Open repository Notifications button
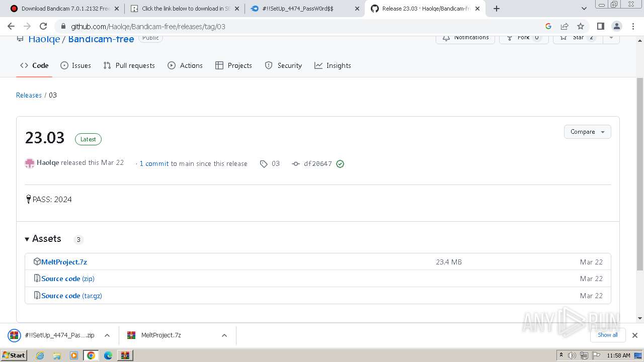644x362 pixels. tap(465, 38)
